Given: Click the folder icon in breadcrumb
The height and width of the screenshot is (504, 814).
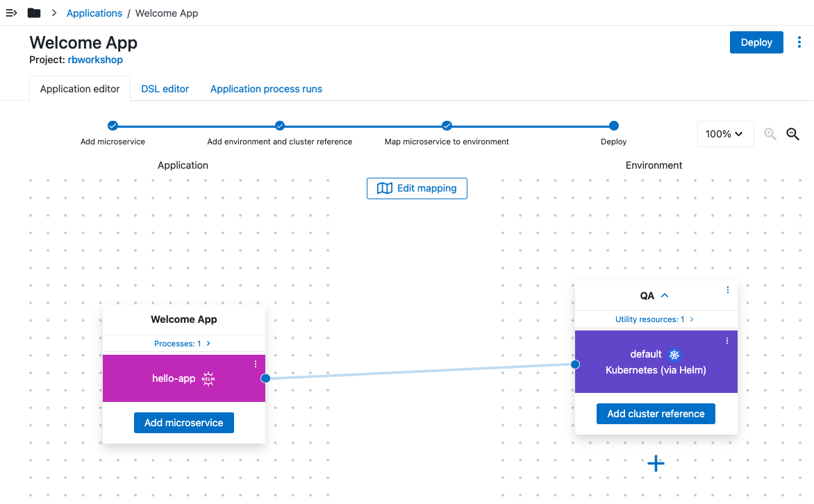Looking at the screenshot, I should [33, 13].
